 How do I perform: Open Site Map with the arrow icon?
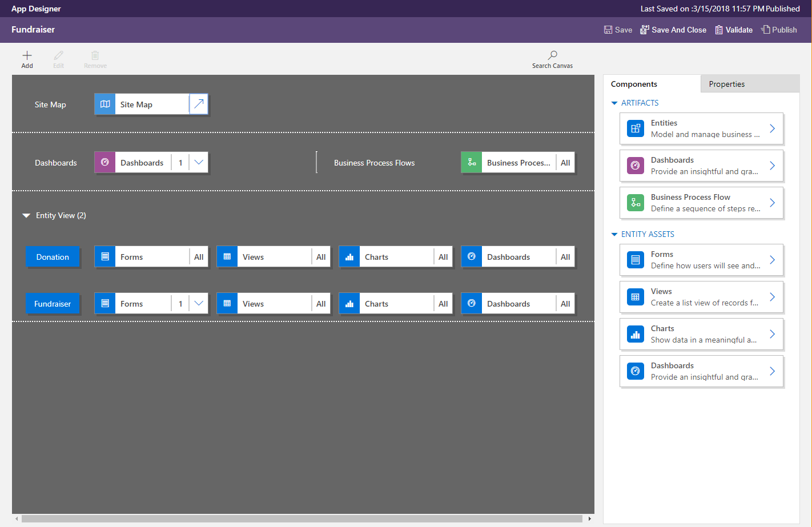199,104
